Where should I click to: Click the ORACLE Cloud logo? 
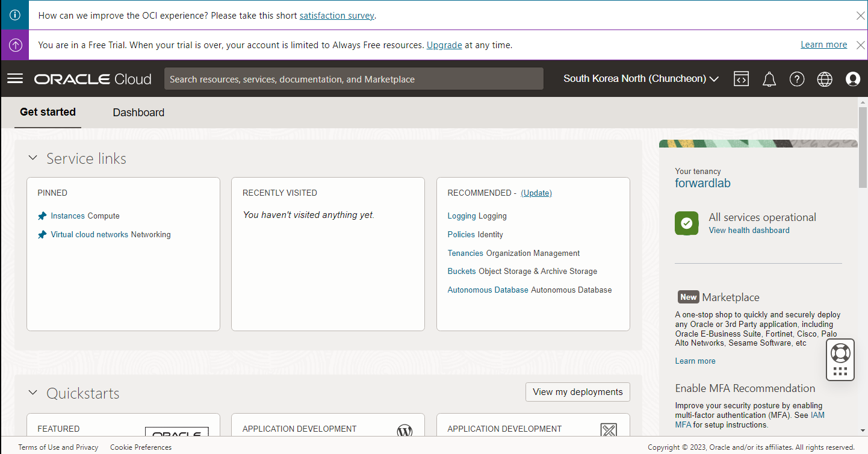coord(93,79)
